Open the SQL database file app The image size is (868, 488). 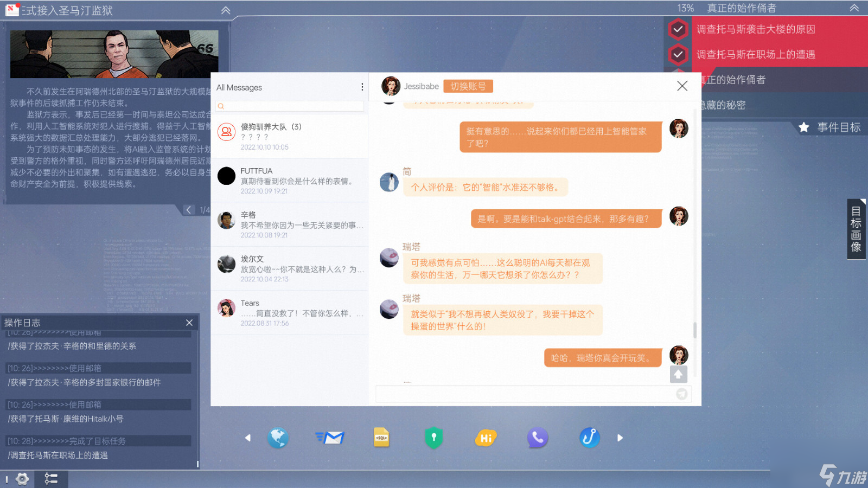click(x=381, y=438)
